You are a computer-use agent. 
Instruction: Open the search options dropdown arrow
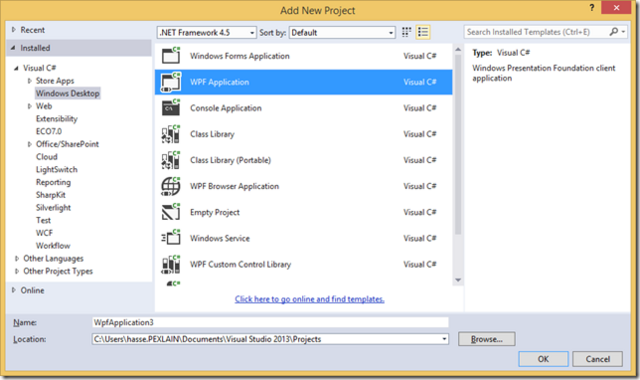(x=623, y=31)
